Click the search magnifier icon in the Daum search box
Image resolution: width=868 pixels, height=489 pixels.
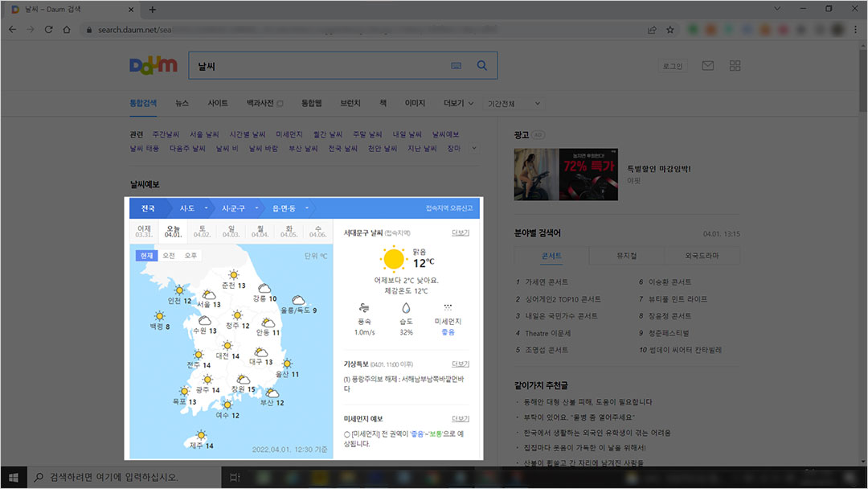tap(482, 65)
